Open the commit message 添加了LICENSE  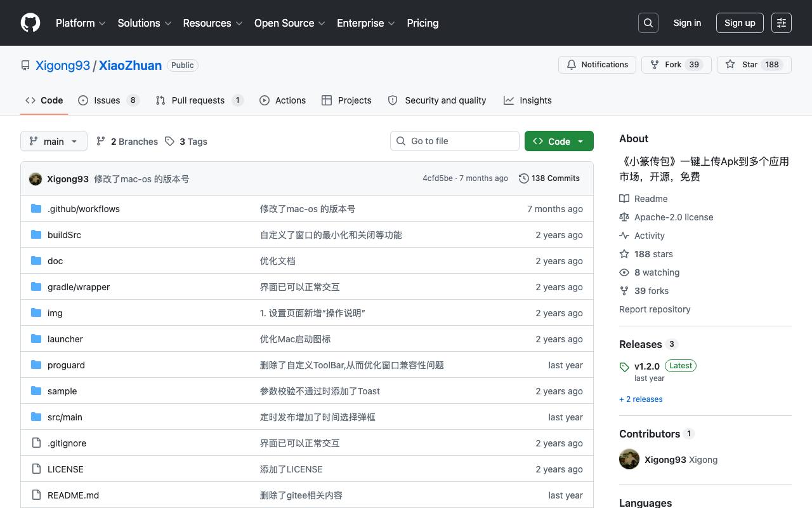[x=291, y=469]
